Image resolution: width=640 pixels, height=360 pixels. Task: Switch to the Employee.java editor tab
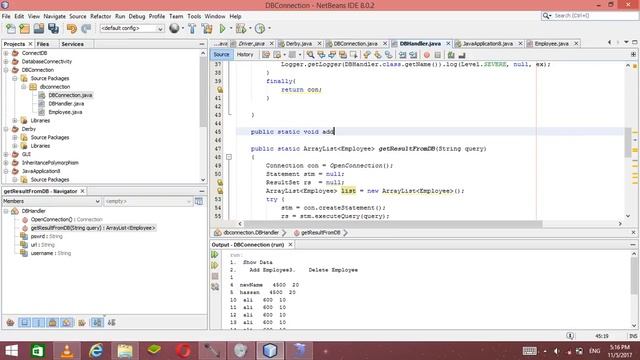point(551,44)
